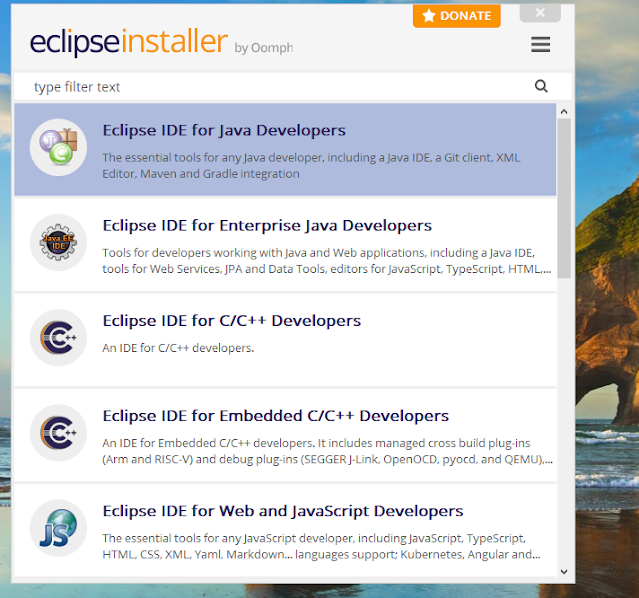Screen dimensions: 639x598
Task: Open the hamburger menu
Action: coord(540,44)
